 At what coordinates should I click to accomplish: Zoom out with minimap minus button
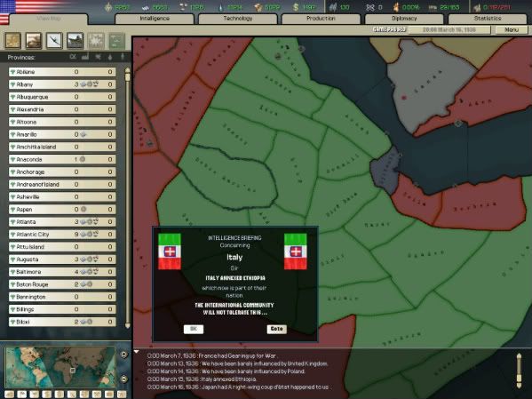point(123,379)
